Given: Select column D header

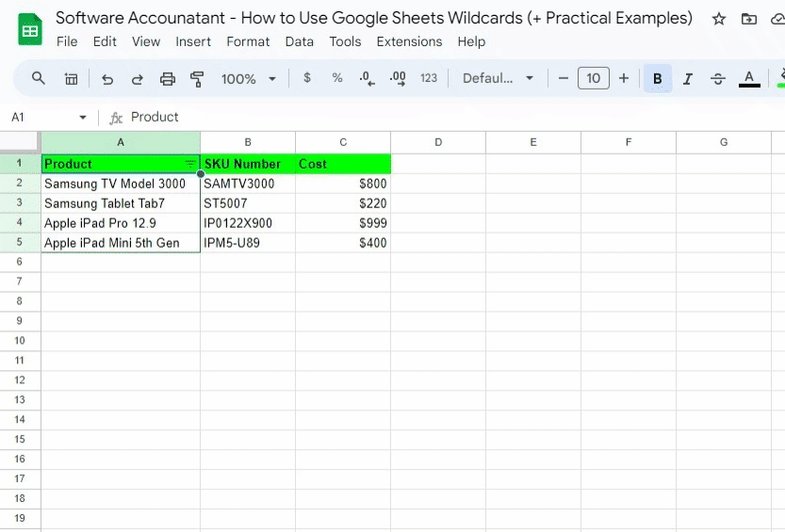Looking at the screenshot, I should [438, 142].
